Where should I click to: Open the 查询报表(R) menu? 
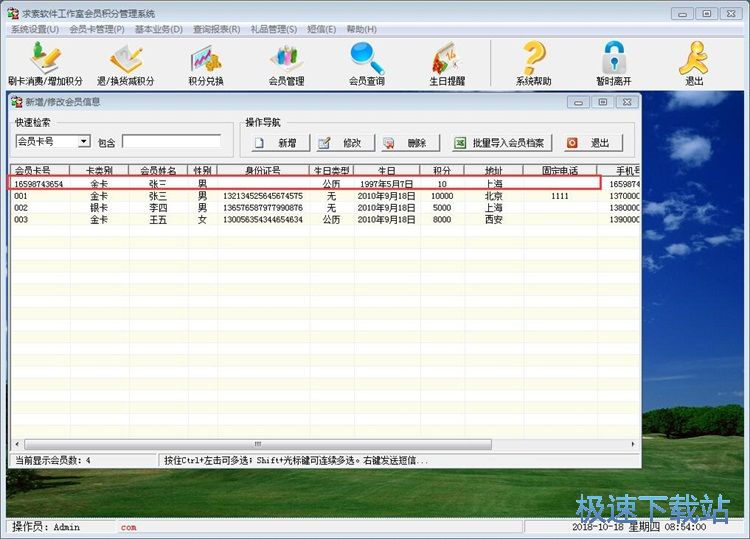[217, 29]
